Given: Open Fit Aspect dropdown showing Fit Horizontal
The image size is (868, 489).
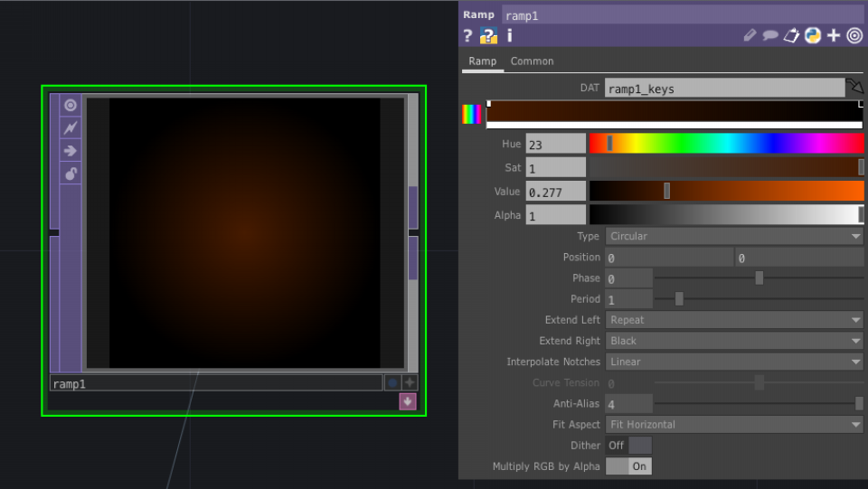Looking at the screenshot, I should (x=734, y=425).
